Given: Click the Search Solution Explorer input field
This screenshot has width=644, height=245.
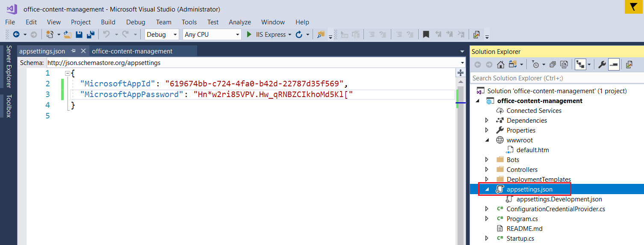Looking at the screenshot, I should pyautogui.click(x=556, y=78).
